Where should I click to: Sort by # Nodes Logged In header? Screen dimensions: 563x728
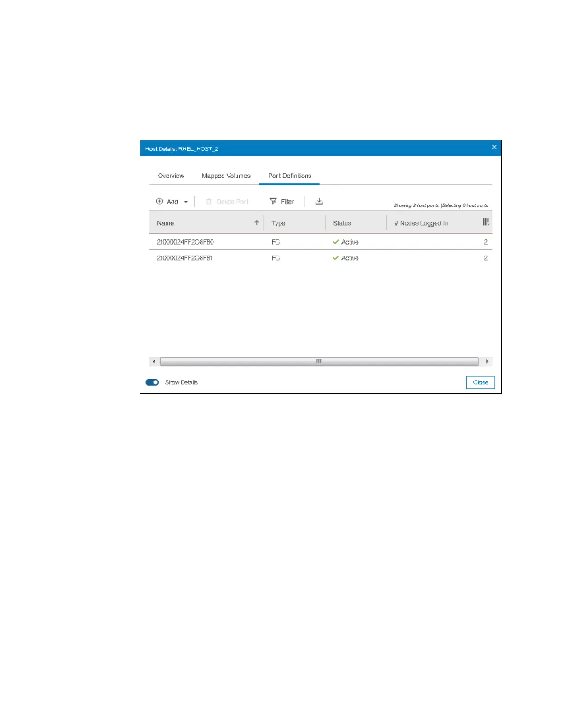coord(421,223)
